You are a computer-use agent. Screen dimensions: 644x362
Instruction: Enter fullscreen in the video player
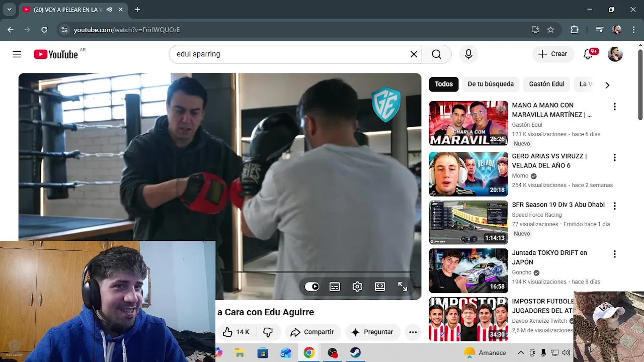403,287
